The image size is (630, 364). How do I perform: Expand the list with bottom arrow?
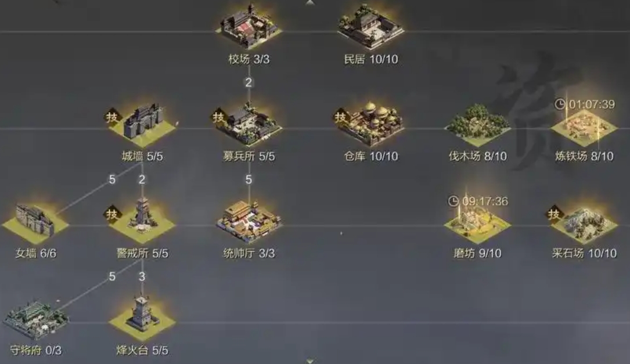310,361
